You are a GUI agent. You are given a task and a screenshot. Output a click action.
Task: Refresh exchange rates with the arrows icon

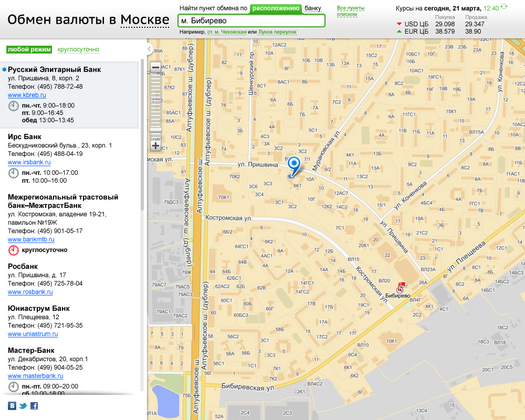[505, 7]
